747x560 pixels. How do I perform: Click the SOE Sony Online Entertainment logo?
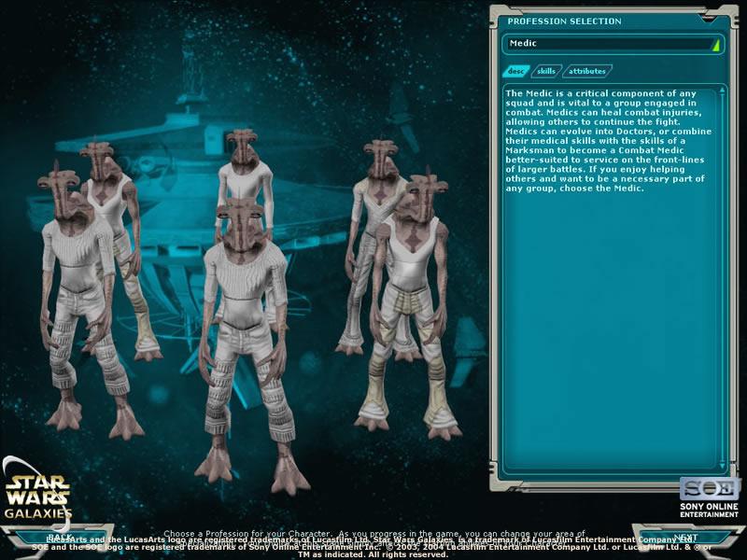click(x=710, y=497)
